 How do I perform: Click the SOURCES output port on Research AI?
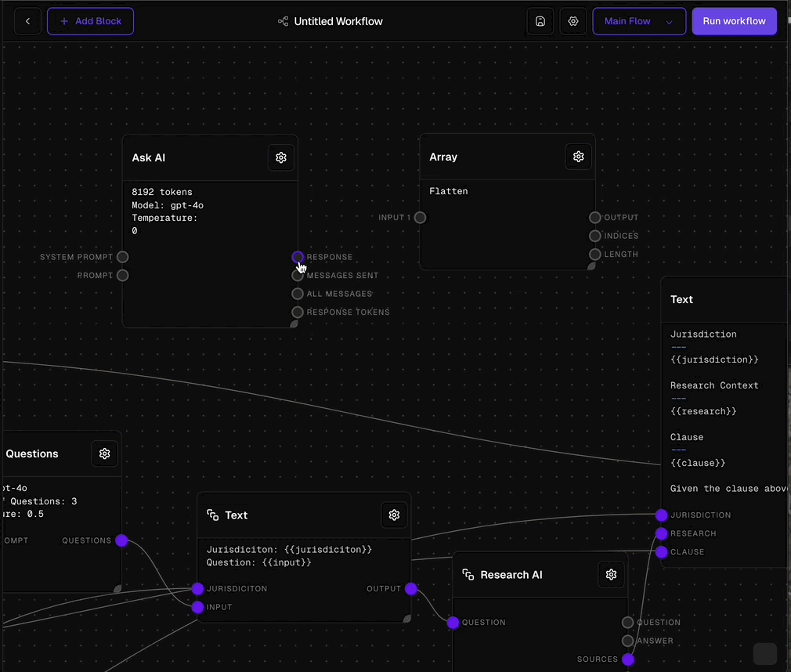pyautogui.click(x=628, y=660)
